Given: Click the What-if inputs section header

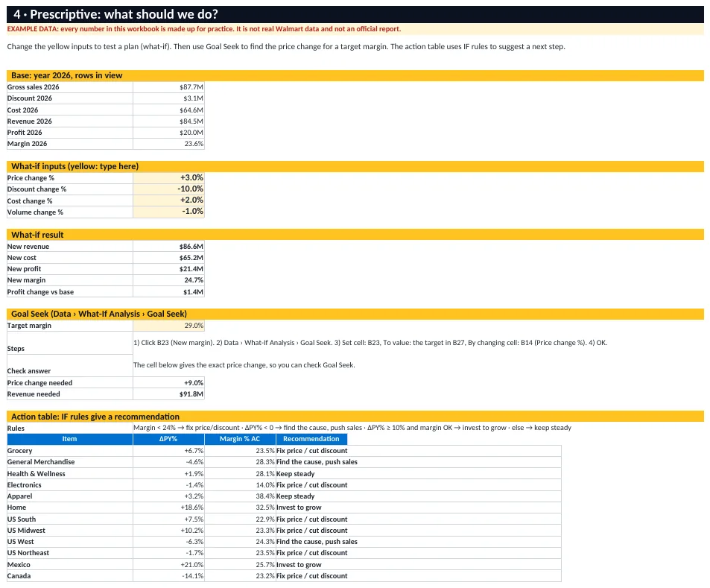Looking at the screenshot, I should 355,166.
